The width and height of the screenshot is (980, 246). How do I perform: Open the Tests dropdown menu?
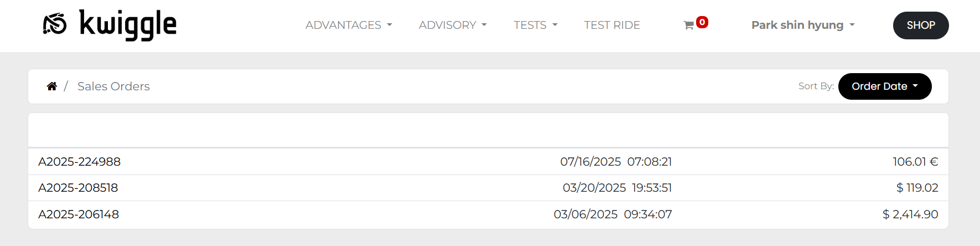(x=535, y=25)
